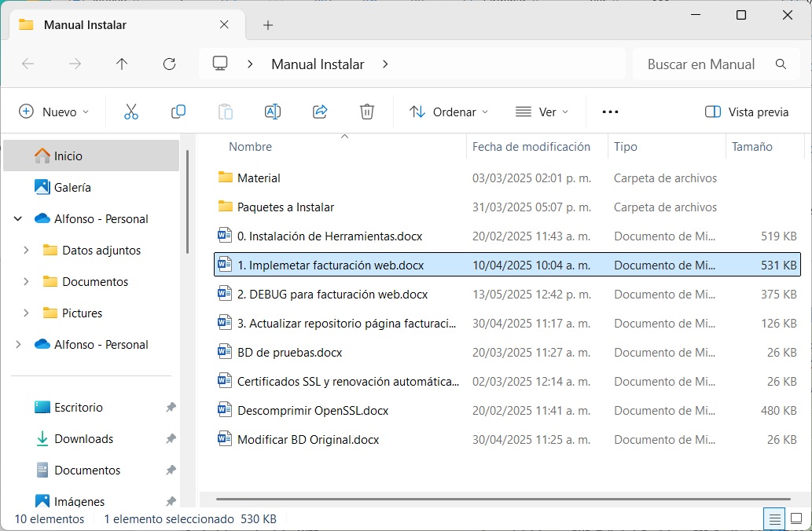This screenshot has width=812, height=531.
Task: Select the Manual Instalar tab
Action: click(x=85, y=25)
